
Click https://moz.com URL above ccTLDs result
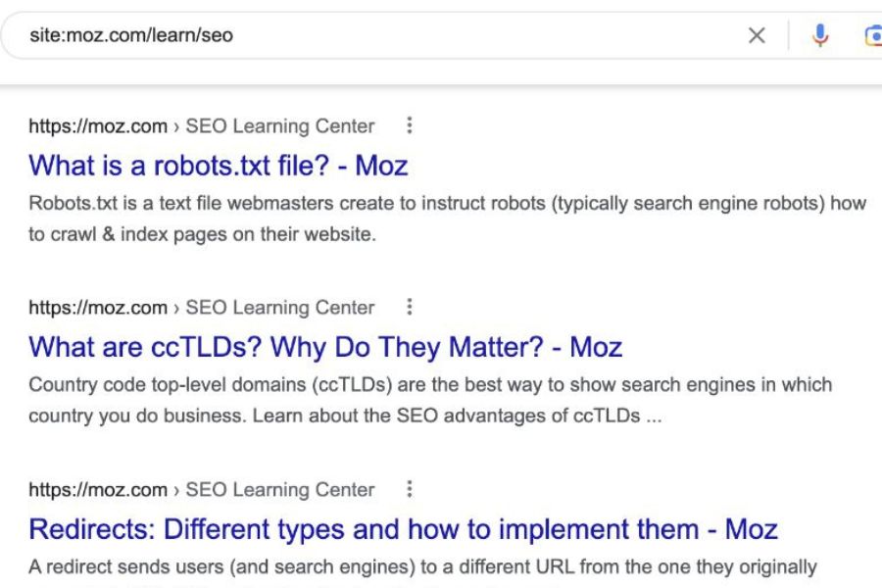(x=98, y=308)
